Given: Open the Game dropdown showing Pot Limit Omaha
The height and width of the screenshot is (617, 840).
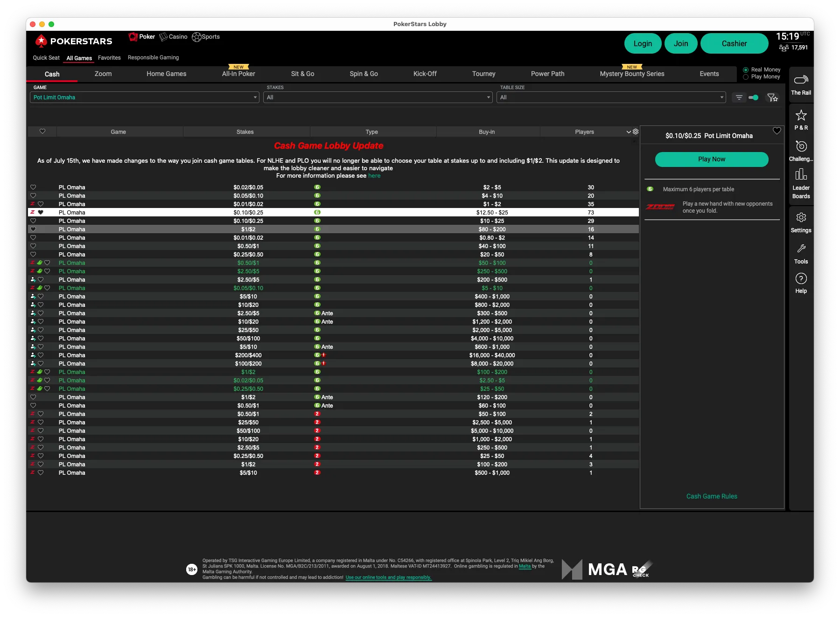Looking at the screenshot, I should (145, 97).
